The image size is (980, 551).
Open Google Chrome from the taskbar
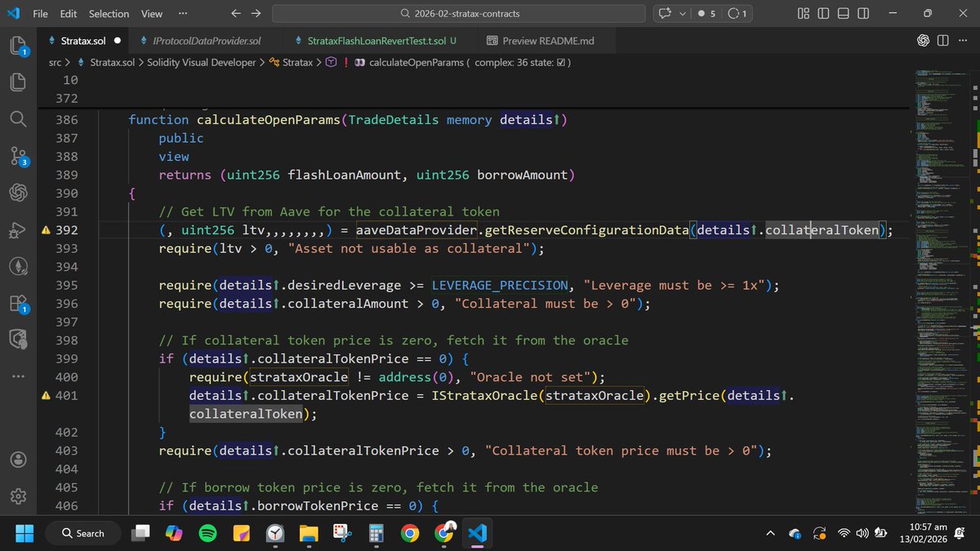(410, 533)
